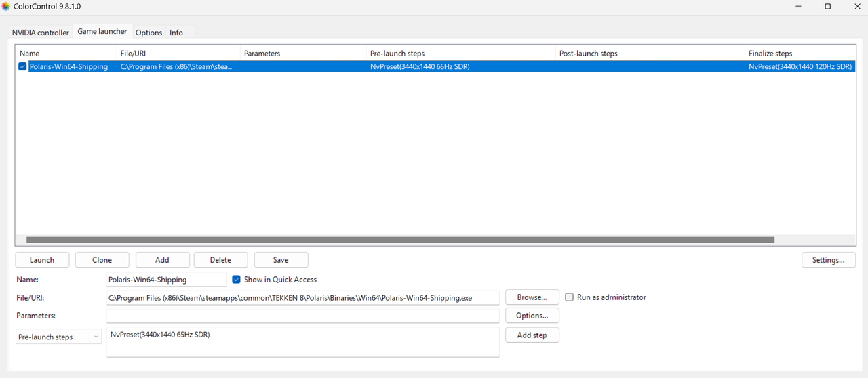Select the Game launcher tab
Image resolution: width=868 pixels, height=378 pixels.
click(102, 31)
